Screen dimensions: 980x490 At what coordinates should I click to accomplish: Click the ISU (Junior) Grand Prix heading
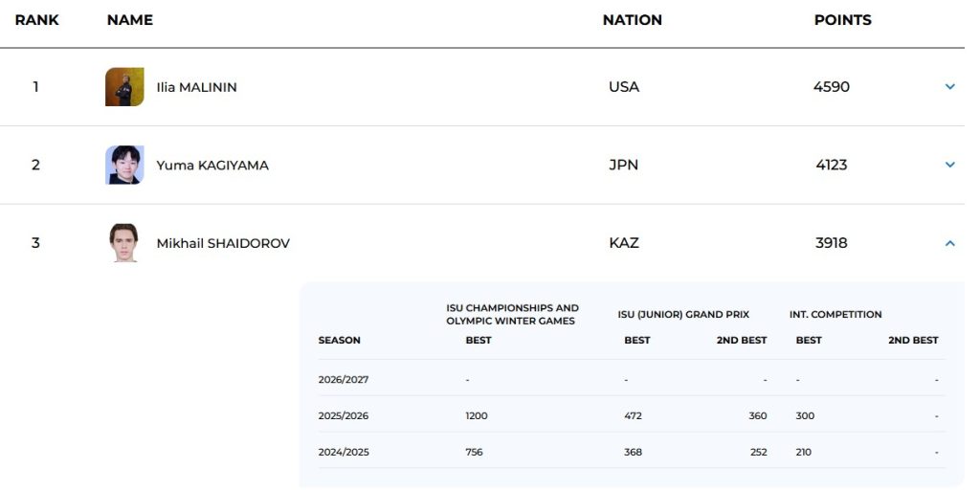(x=683, y=314)
